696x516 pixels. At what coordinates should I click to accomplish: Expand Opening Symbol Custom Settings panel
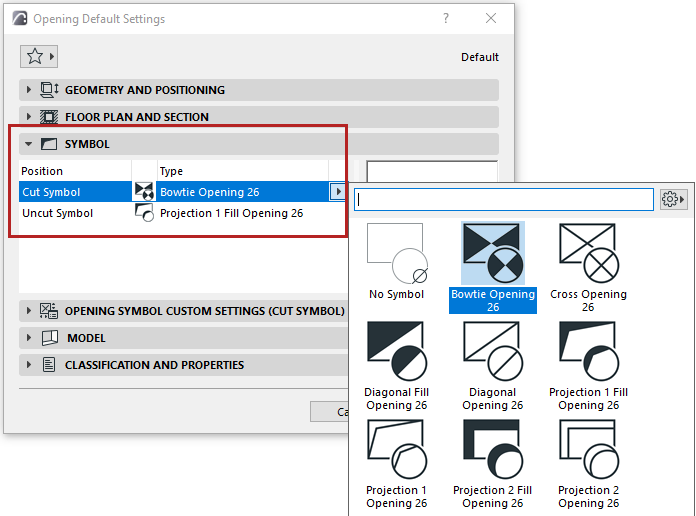coord(29,311)
